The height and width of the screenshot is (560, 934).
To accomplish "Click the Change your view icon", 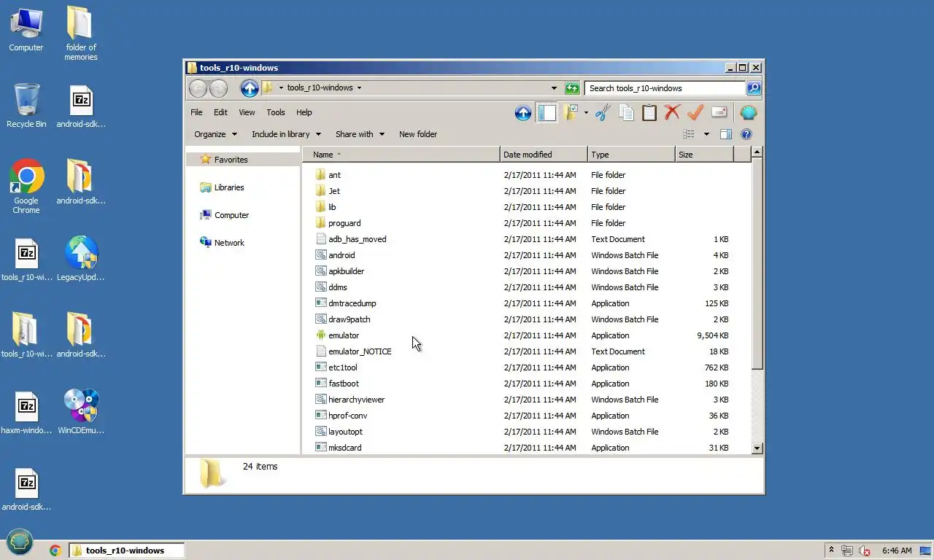I will 689,134.
